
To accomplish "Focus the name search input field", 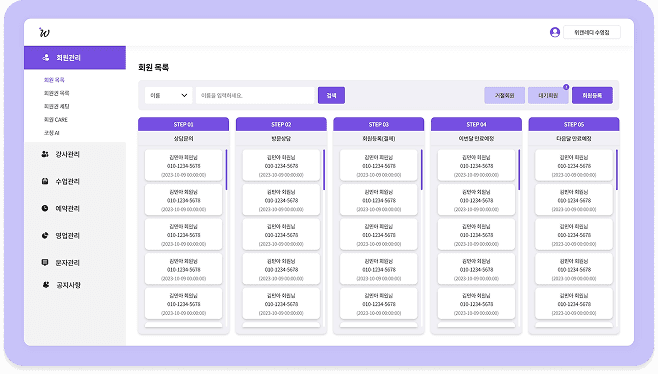I will point(255,95).
